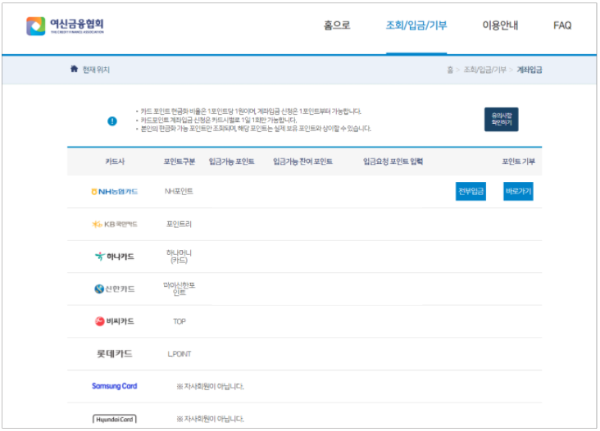Click the 마이신한포인트 cell
600x431 pixels.
click(179, 289)
